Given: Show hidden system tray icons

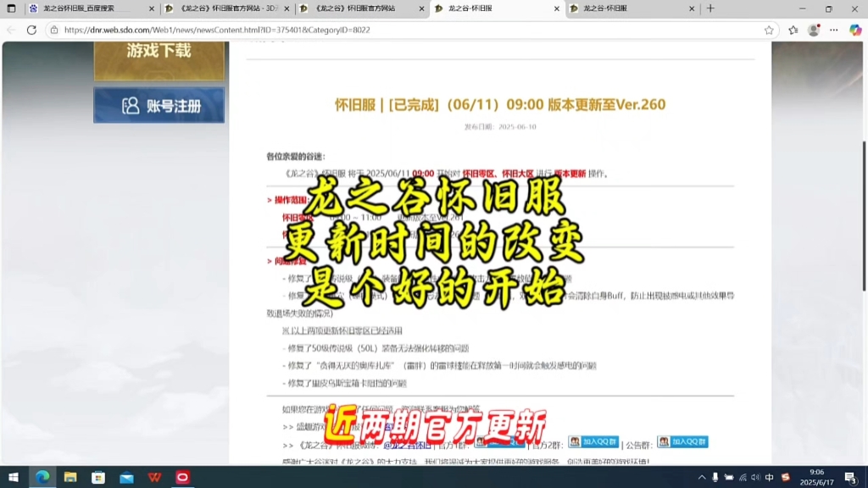Looking at the screenshot, I should [702, 477].
